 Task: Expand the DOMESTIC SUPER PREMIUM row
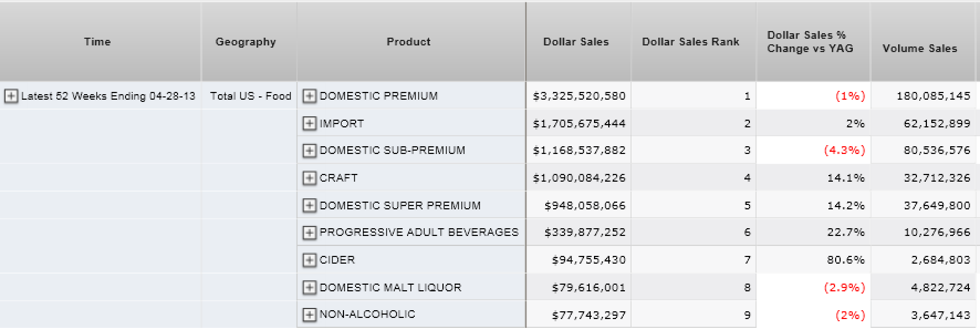(309, 205)
